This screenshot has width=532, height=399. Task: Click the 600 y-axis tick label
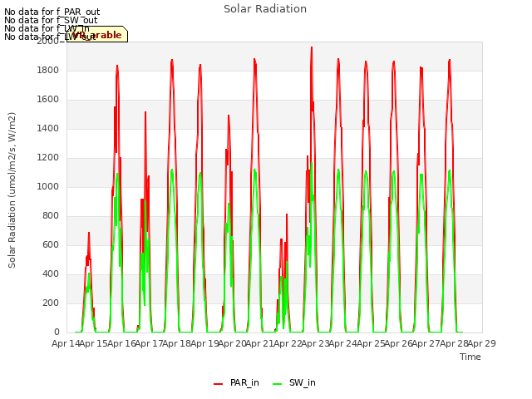tap(51, 245)
